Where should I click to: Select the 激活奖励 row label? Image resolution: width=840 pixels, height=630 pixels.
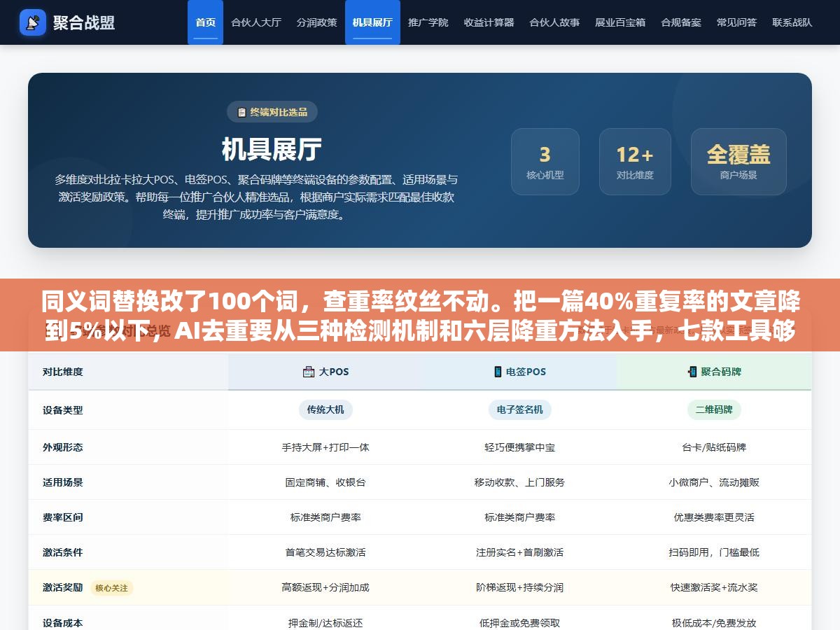[x=63, y=587]
